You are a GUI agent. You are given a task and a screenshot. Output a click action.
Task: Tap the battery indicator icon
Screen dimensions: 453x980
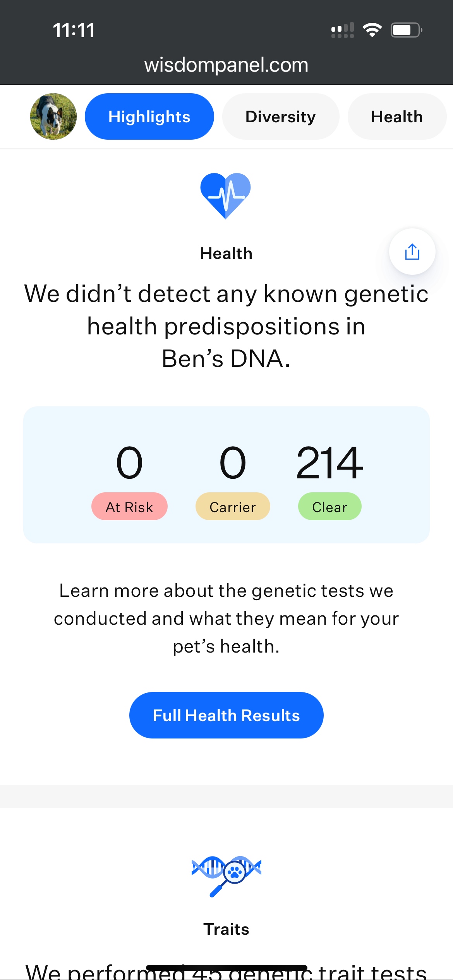pos(406,30)
